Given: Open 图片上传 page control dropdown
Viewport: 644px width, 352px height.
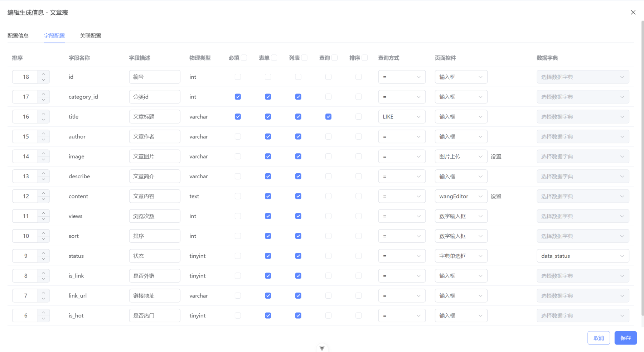Looking at the screenshot, I should click(461, 156).
